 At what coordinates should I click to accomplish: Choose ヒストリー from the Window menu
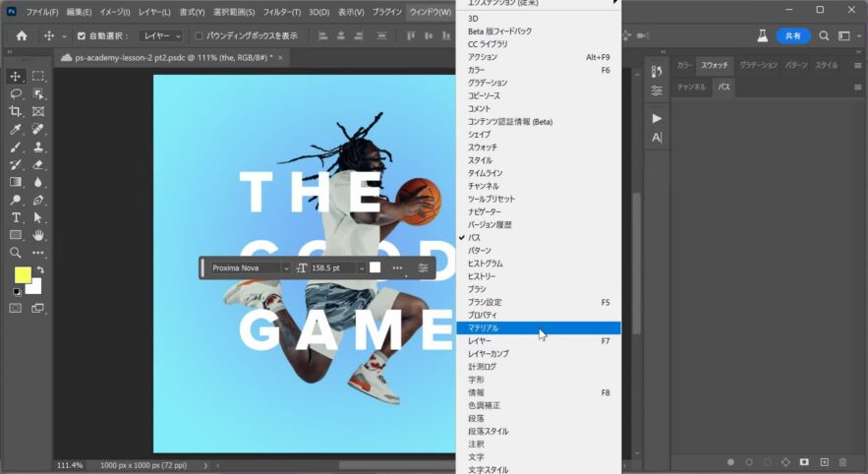click(538, 276)
